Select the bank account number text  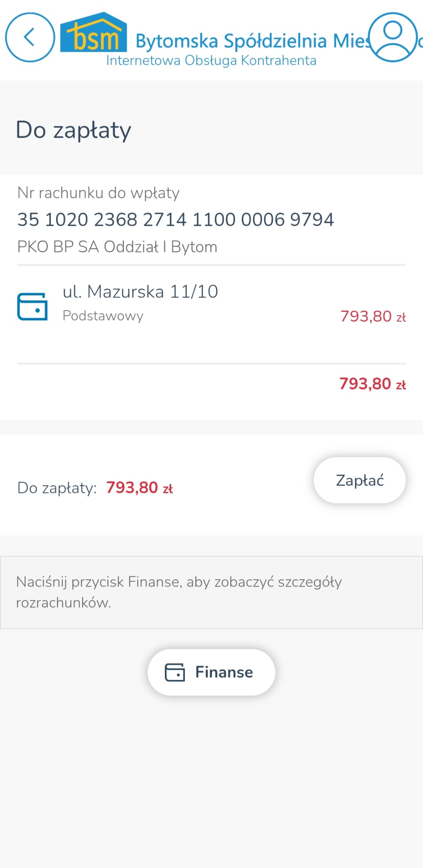(175, 220)
